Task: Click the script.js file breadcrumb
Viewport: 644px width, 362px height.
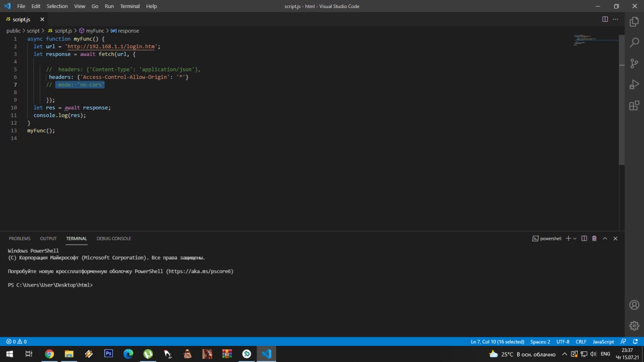Action: [60, 31]
